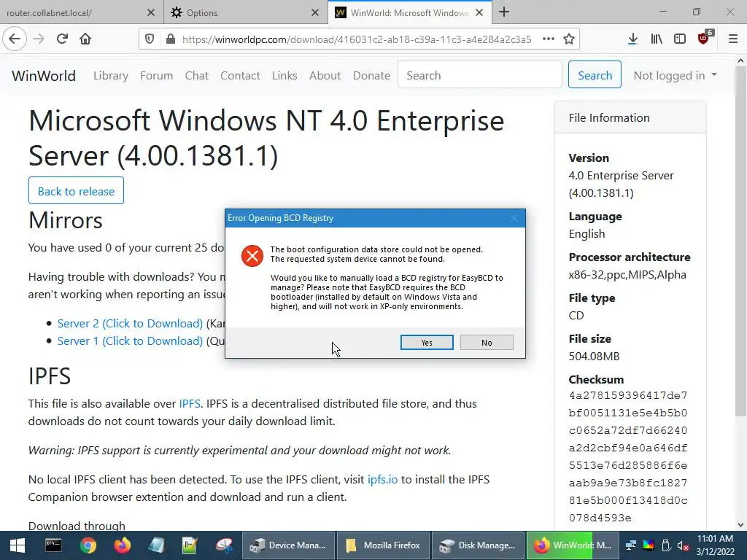Switch to the Options tab

[243, 13]
